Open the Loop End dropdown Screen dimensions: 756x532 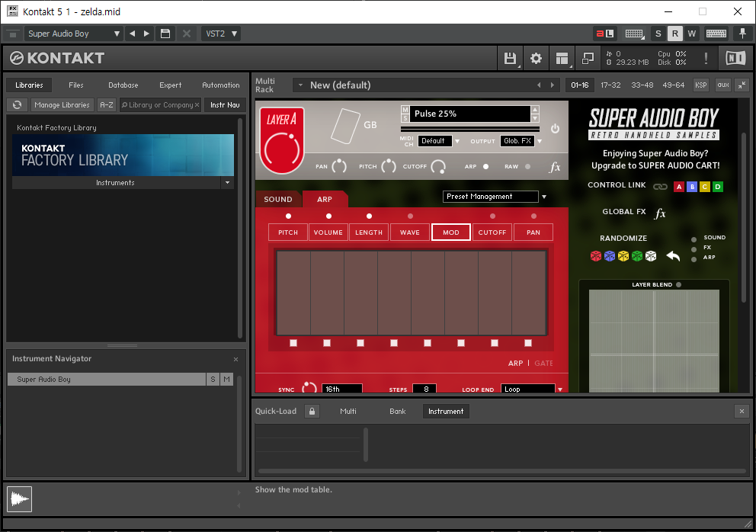point(532,389)
